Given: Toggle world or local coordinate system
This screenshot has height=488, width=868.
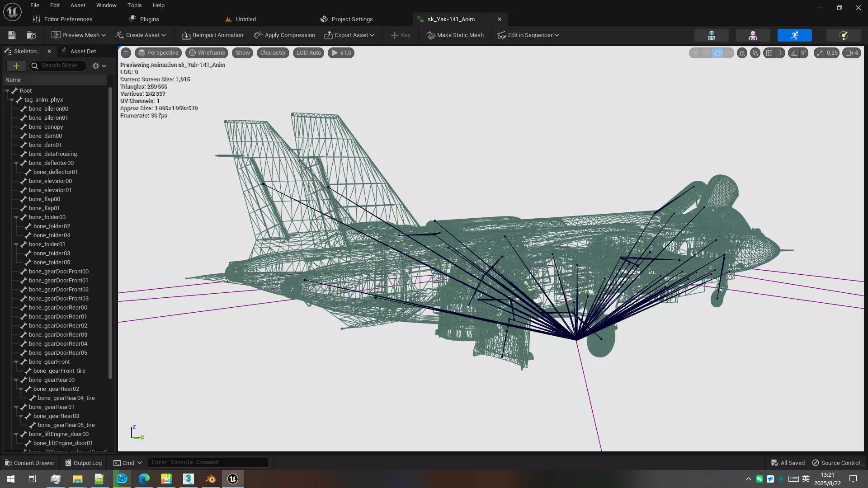Looking at the screenshot, I should point(742,53).
